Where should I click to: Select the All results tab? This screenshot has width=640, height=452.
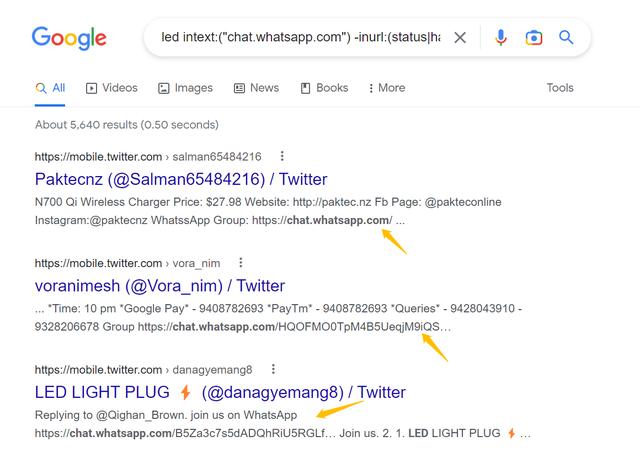coord(50,88)
